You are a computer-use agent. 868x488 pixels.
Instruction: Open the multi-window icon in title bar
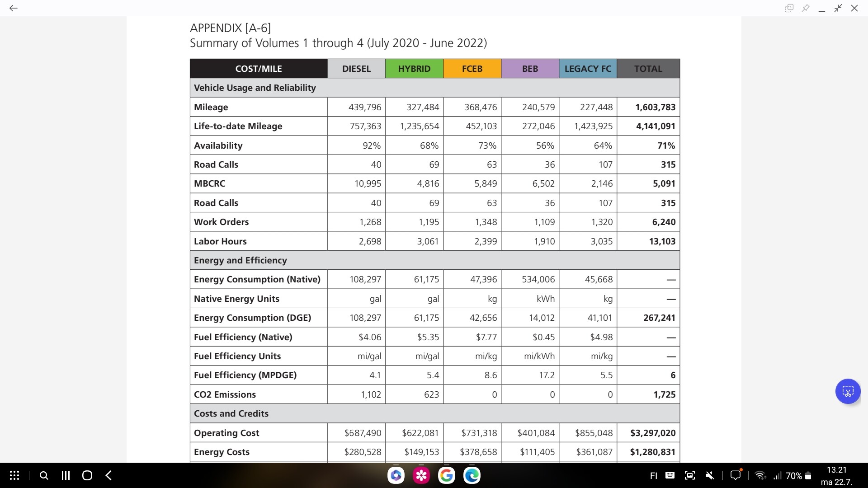[789, 8]
